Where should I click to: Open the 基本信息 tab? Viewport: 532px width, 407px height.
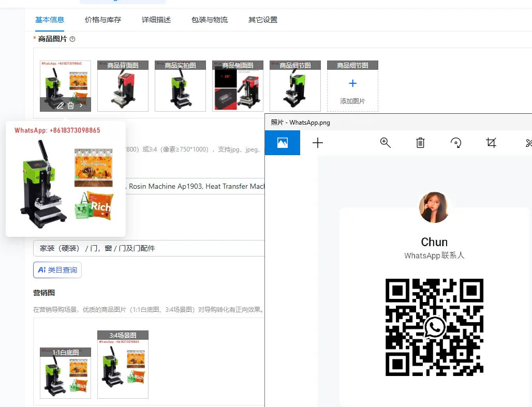click(x=50, y=20)
